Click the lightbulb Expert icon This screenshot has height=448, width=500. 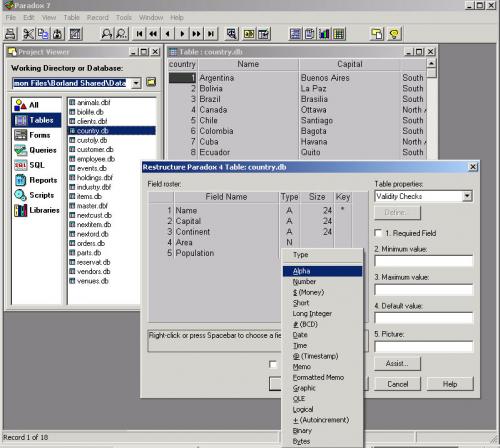[x=394, y=34]
